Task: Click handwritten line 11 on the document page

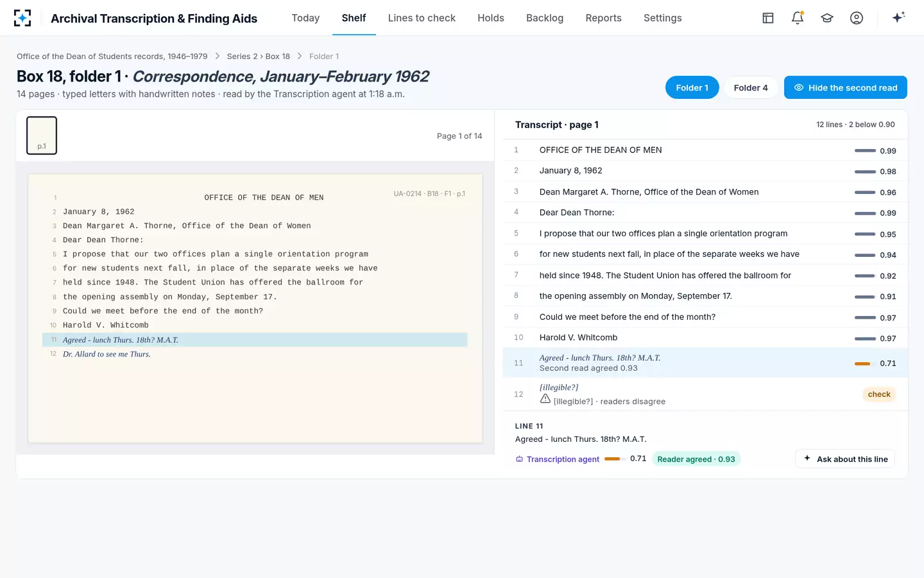Action: 255,340
